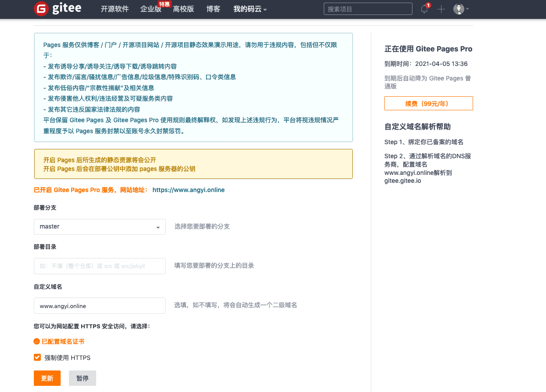Click the 选择您要部署的分支 hint text
Viewport: 546px width, 392px height.
pyautogui.click(x=202, y=226)
